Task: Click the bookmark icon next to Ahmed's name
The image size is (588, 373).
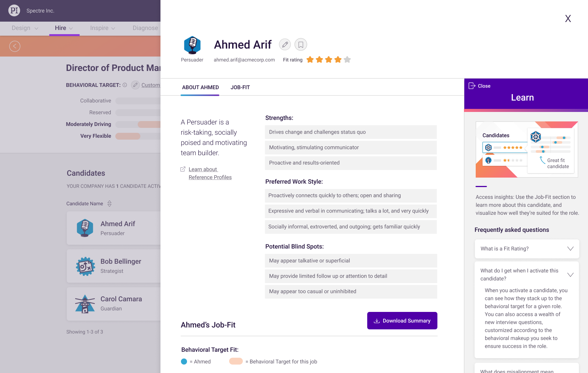Action: click(x=301, y=45)
